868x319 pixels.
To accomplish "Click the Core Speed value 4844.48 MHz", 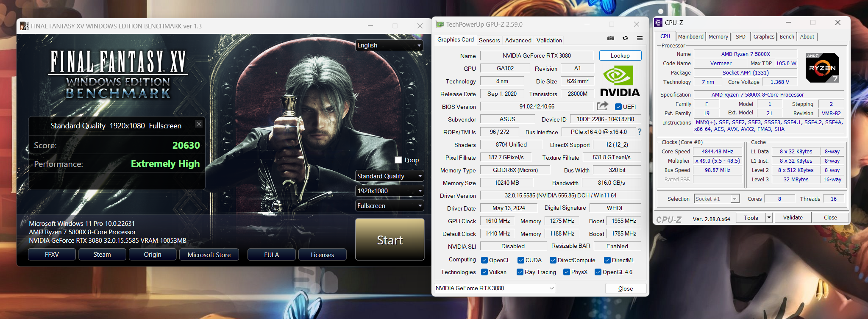I will 718,151.
